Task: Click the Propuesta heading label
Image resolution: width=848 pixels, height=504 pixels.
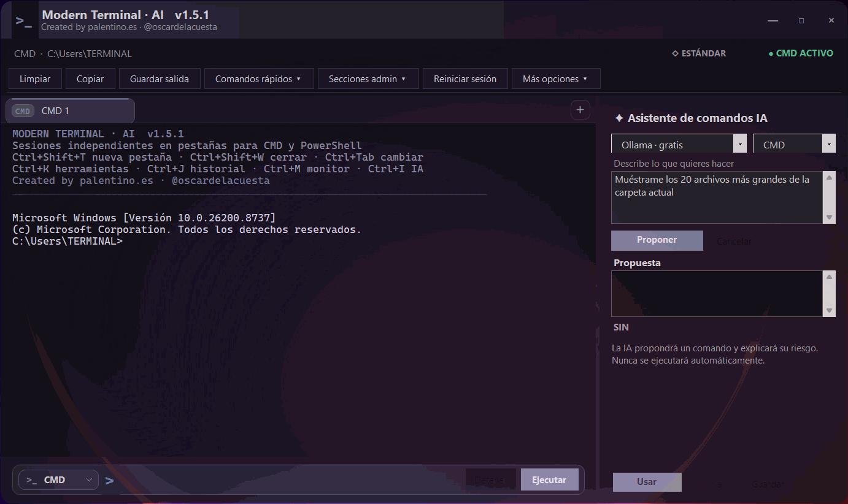Action: point(637,263)
